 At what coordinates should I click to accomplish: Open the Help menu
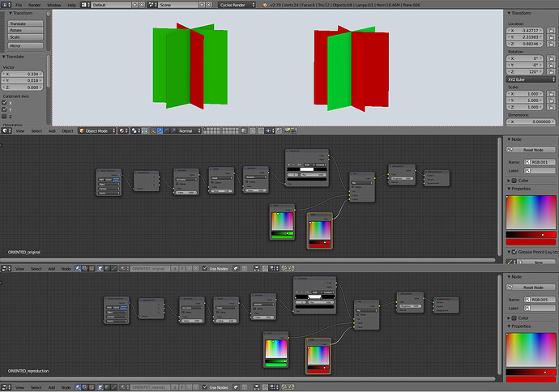[x=71, y=5]
